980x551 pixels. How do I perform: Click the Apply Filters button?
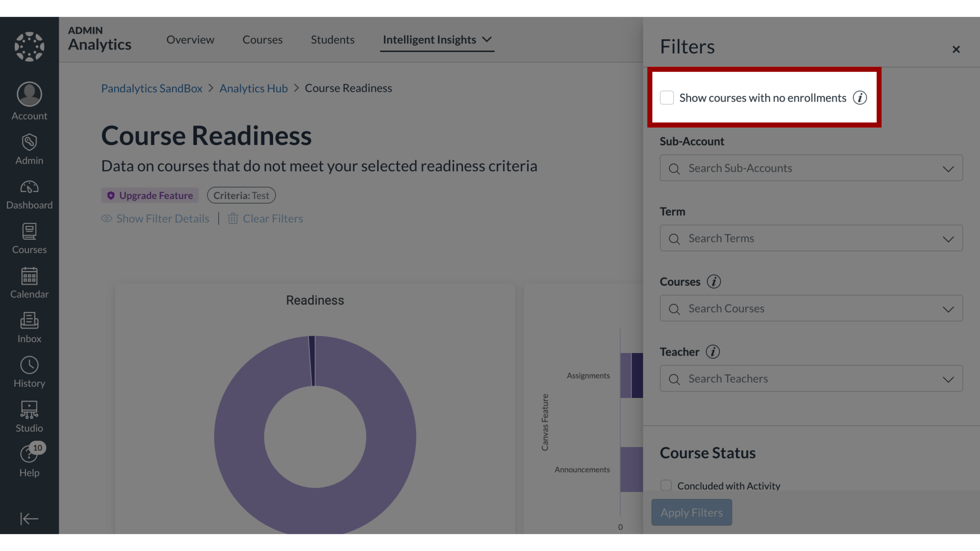click(x=691, y=512)
